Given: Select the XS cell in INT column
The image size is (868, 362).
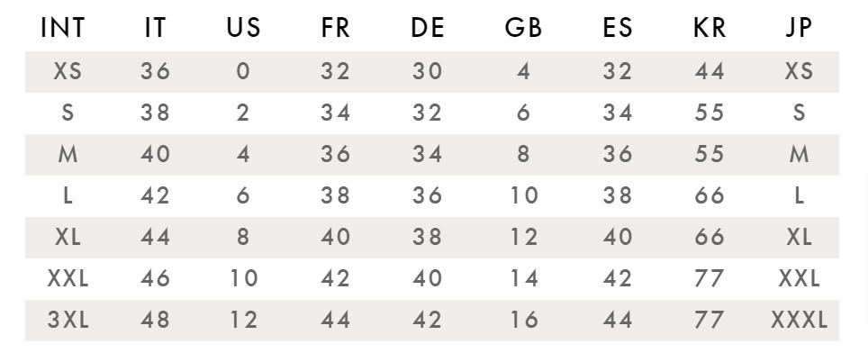Looking at the screenshot, I should tap(68, 71).
